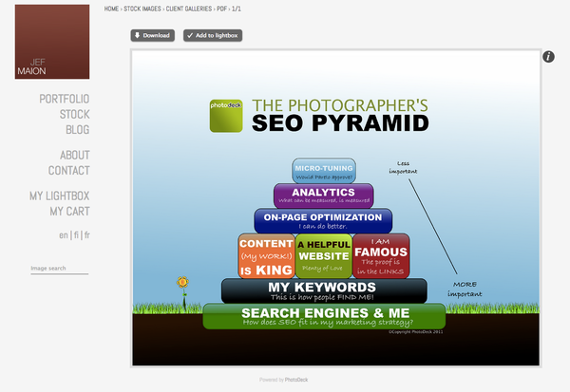Switch language to French (fr)

click(x=86, y=235)
